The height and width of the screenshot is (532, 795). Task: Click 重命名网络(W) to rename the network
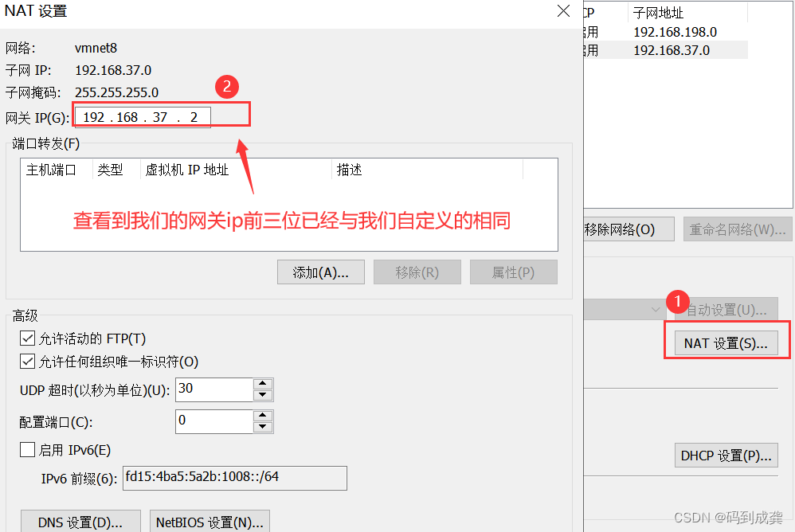pos(737,229)
